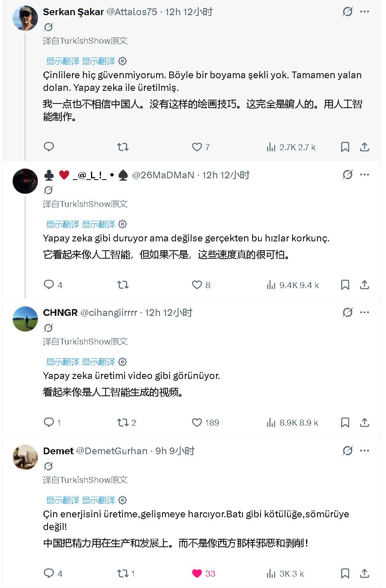Click 显示翻译 link on Demet's tweet
The image size is (386, 588).
tap(63, 500)
